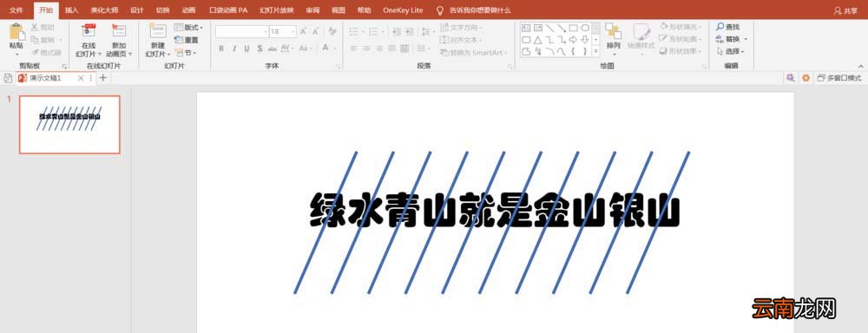
Task: Toggle justify paragraph alignment
Action: click(x=391, y=49)
